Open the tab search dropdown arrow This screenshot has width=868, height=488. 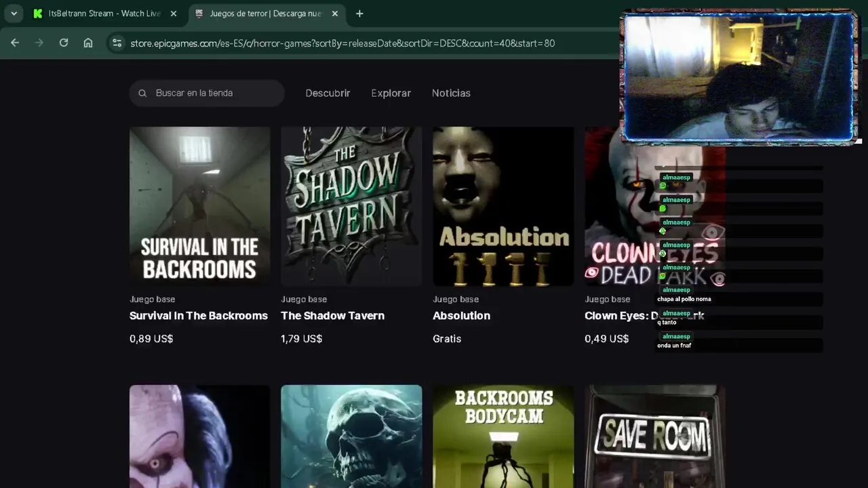tap(14, 14)
